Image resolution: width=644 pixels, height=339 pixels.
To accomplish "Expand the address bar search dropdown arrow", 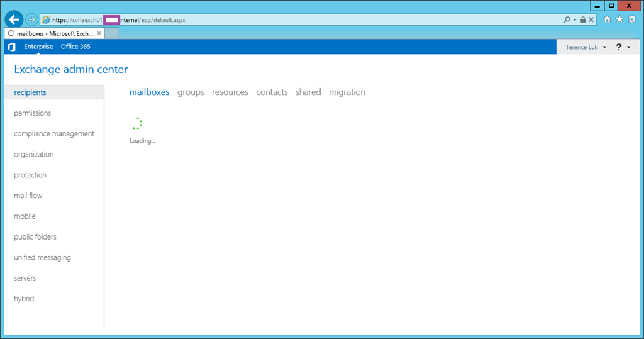I will 575,19.
